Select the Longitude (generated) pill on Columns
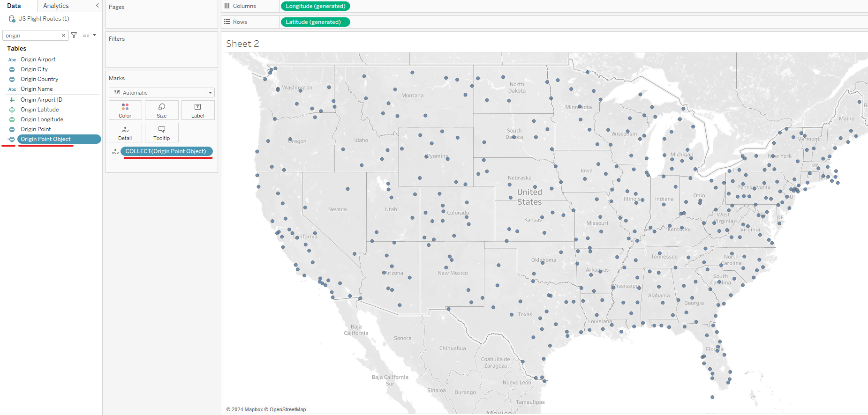The height and width of the screenshot is (415, 868). click(316, 6)
